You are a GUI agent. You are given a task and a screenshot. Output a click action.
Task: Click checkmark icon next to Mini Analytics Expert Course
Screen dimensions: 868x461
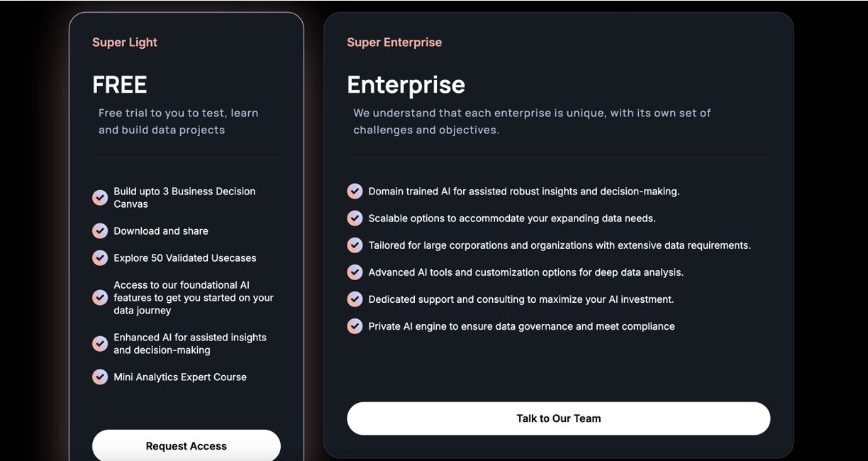pos(100,377)
